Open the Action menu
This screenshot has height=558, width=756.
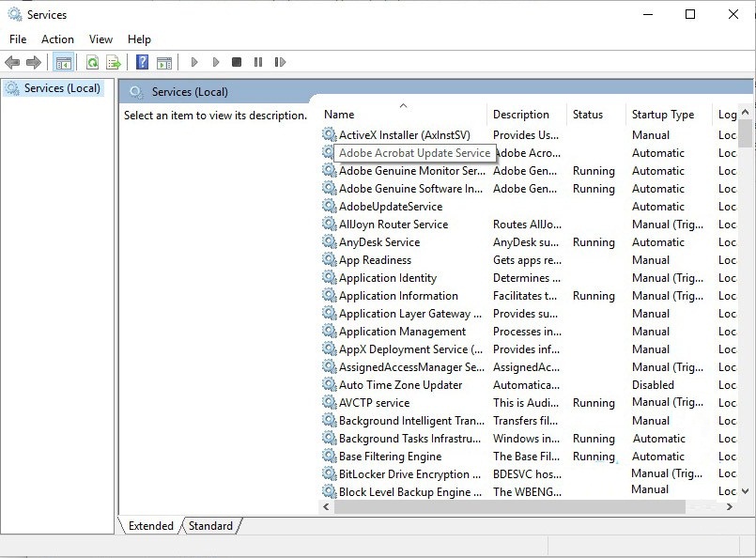[57, 39]
